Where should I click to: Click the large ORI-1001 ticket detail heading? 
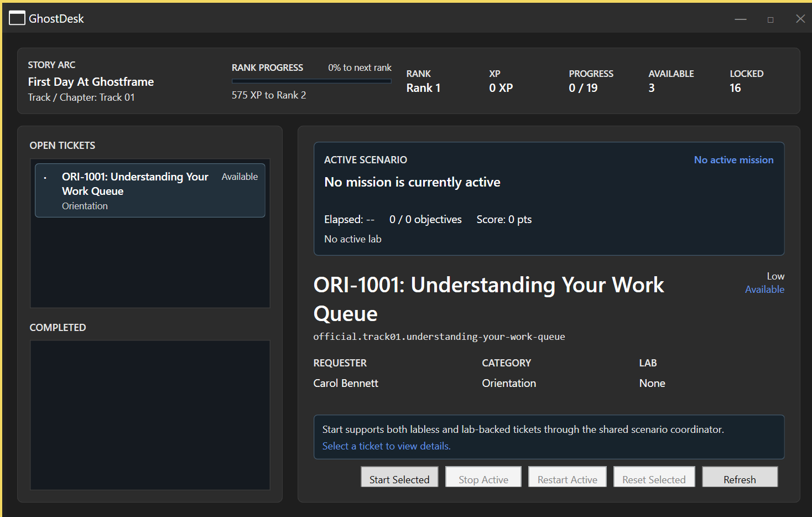(x=488, y=299)
